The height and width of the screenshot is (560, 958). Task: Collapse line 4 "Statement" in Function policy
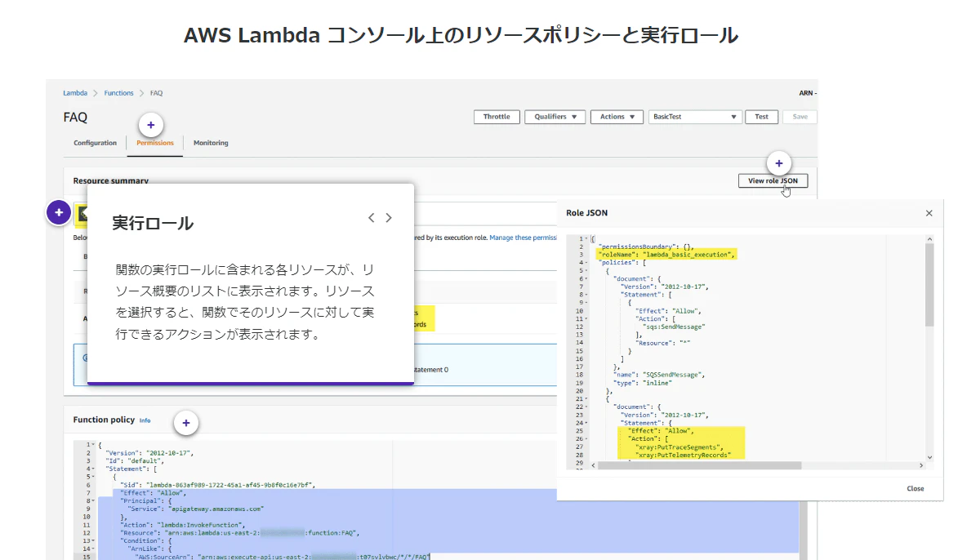(93, 469)
